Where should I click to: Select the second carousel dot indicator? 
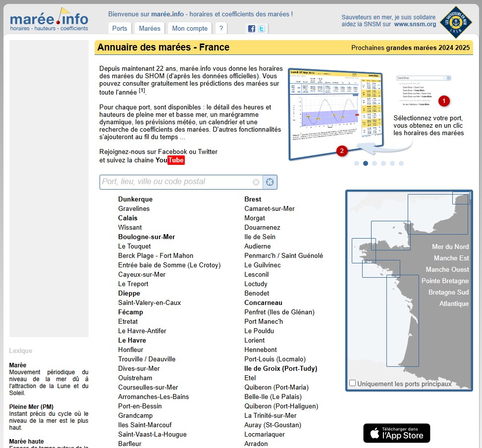366,163
